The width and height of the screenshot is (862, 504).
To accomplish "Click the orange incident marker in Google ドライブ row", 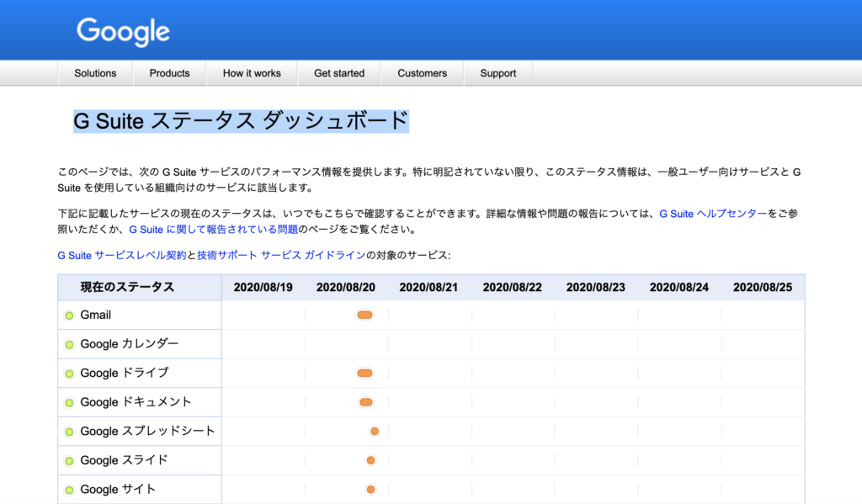I will tap(364, 373).
